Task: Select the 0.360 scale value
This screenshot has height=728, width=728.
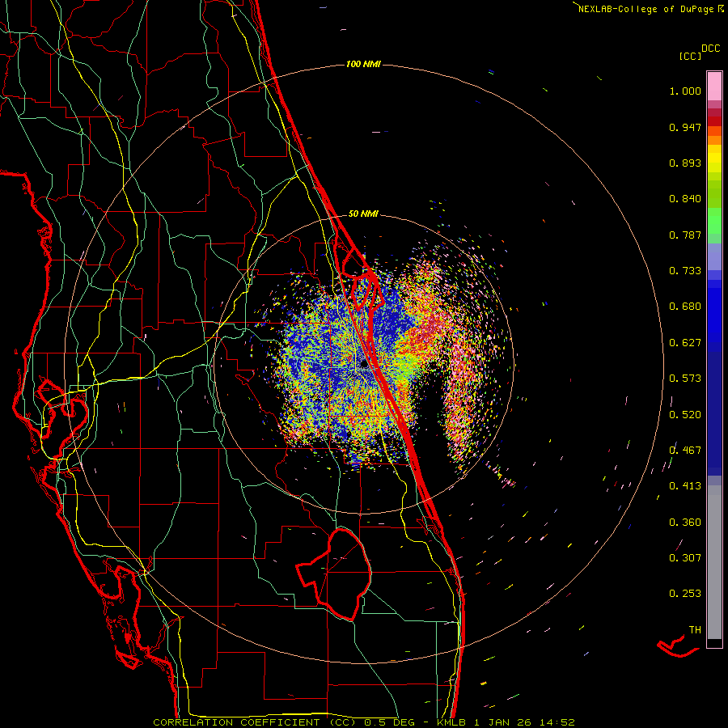Action: [x=685, y=523]
